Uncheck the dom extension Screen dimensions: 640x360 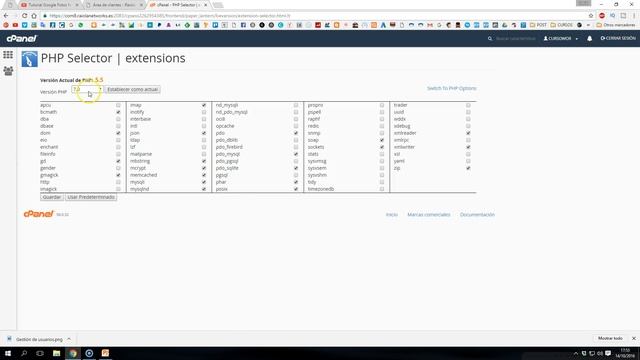pos(118,133)
